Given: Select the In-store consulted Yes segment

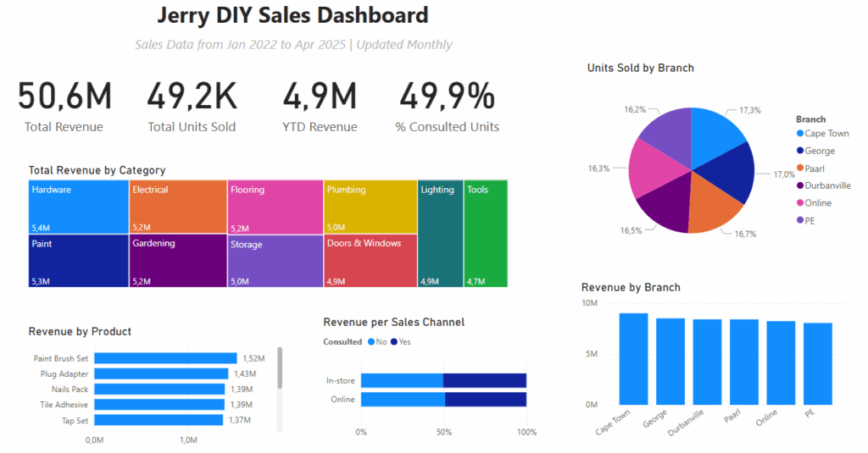Looking at the screenshot, I should [x=485, y=380].
